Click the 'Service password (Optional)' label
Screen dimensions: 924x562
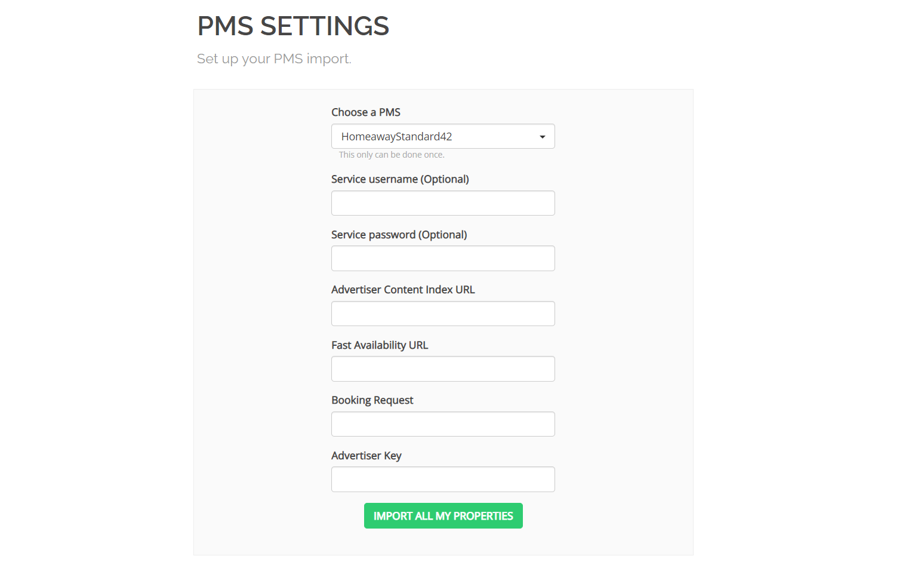click(x=399, y=235)
